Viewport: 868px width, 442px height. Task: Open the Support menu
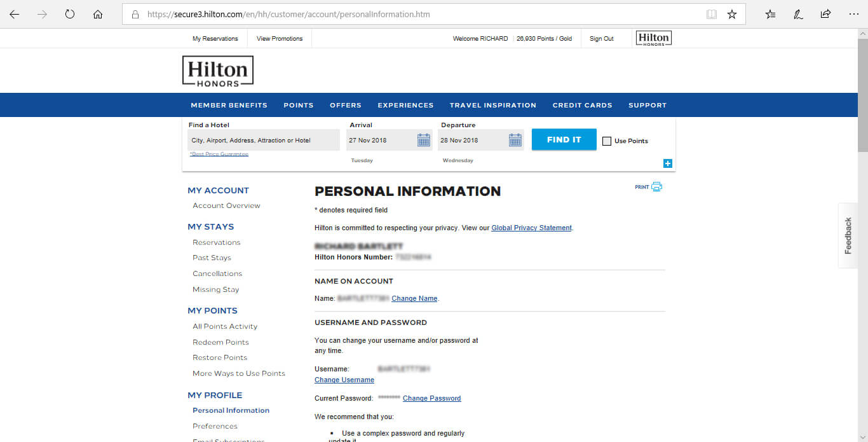648,106
